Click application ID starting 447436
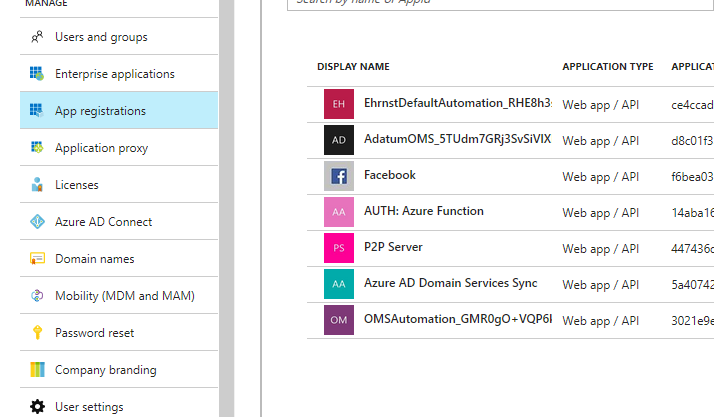Image resolution: width=714 pixels, height=417 pixels. [692, 249]
